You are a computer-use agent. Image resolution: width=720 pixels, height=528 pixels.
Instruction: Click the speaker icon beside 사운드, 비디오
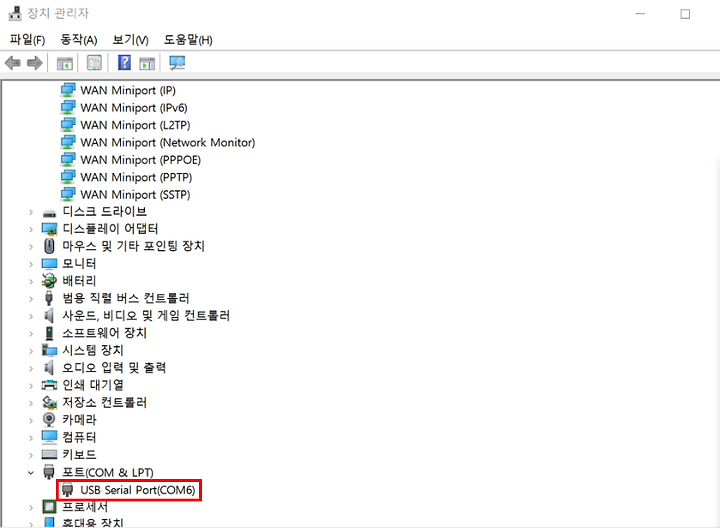tap(49, 315)
